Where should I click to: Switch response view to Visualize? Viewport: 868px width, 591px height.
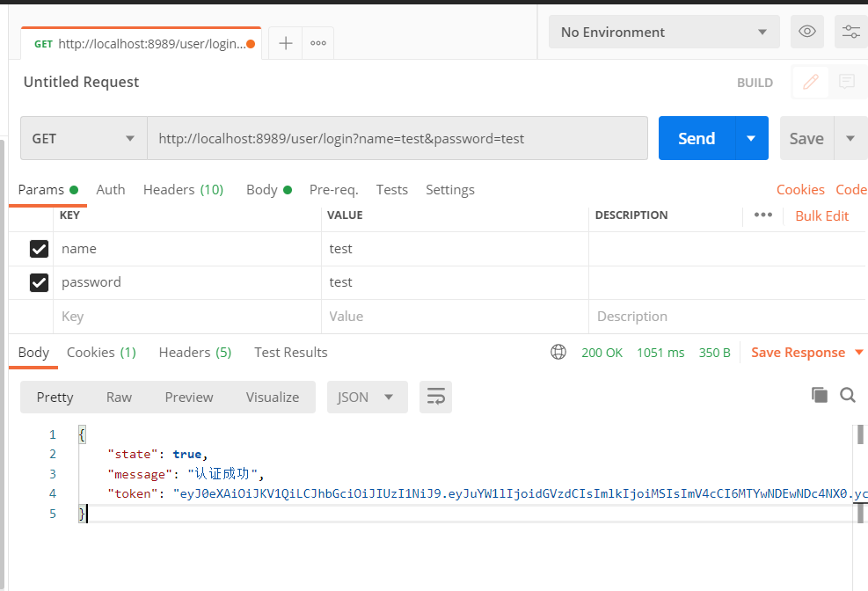coord(273,398)
